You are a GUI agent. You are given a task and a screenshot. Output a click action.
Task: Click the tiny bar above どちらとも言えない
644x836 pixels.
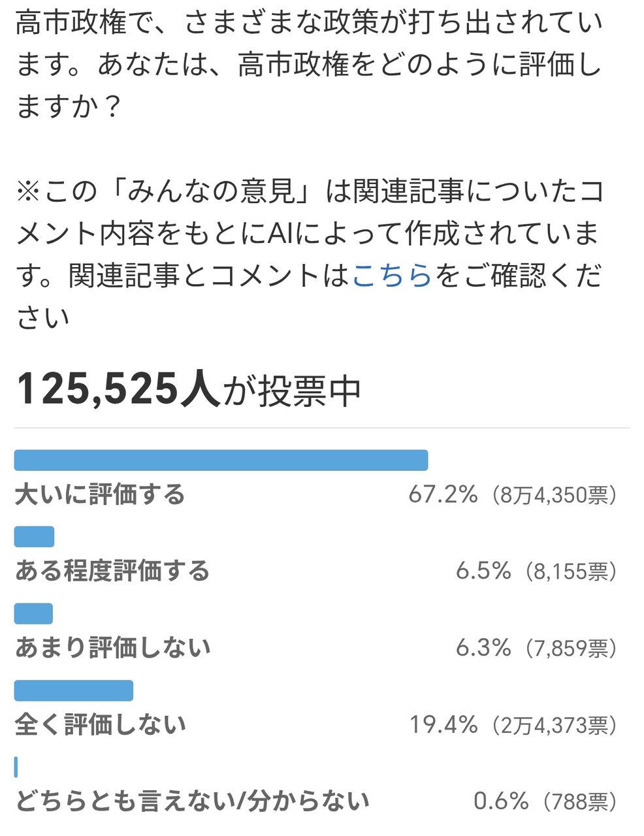16,767
